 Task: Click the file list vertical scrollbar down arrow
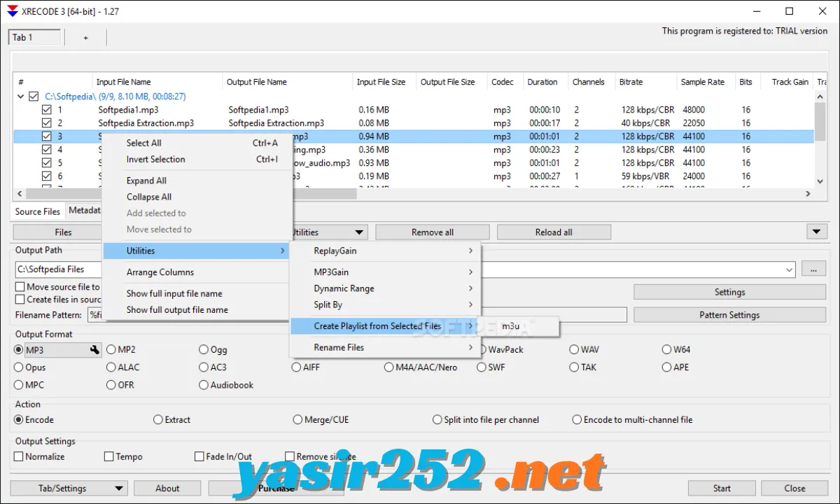point(820,183)
